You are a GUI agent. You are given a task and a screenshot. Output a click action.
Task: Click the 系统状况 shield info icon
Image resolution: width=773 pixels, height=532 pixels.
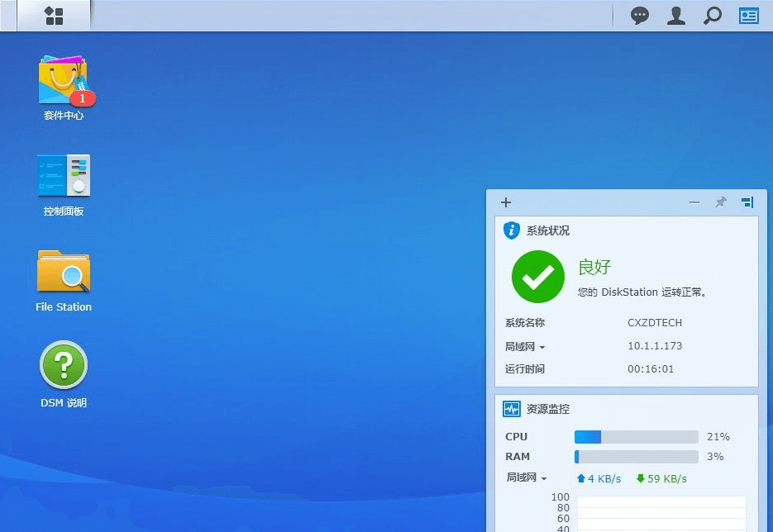[511, 230]
